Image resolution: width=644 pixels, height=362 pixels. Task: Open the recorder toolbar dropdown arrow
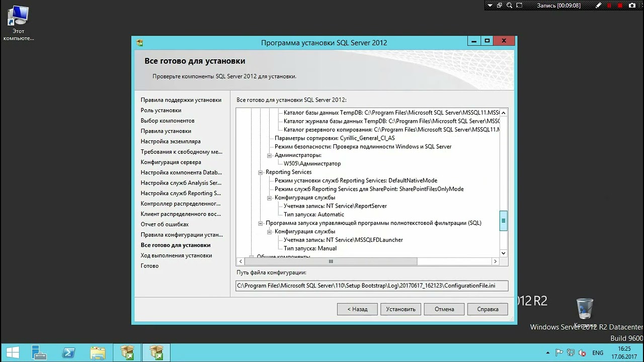coord(490,6)
